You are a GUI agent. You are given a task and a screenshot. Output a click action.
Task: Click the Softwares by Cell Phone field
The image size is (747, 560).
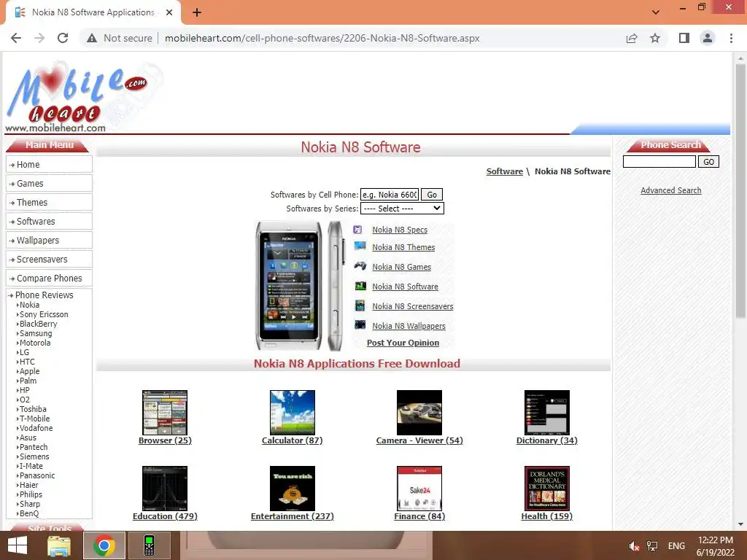(x=390, y=195)
